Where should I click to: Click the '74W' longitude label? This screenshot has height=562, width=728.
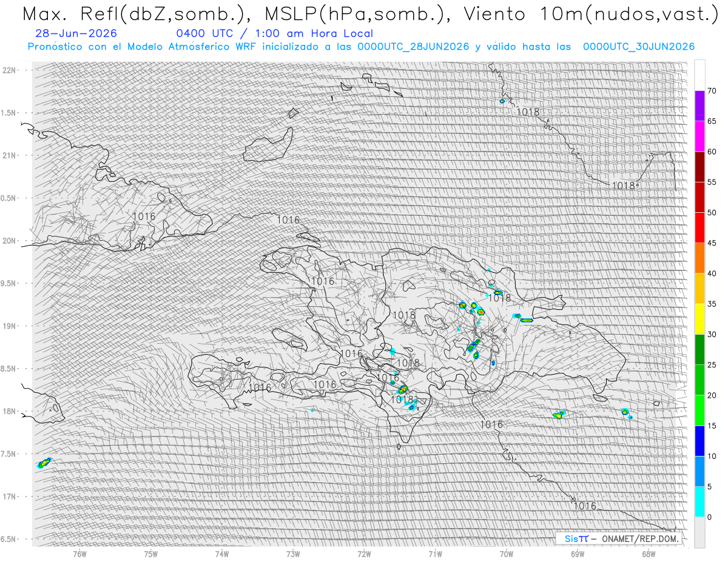pos(221,554)
